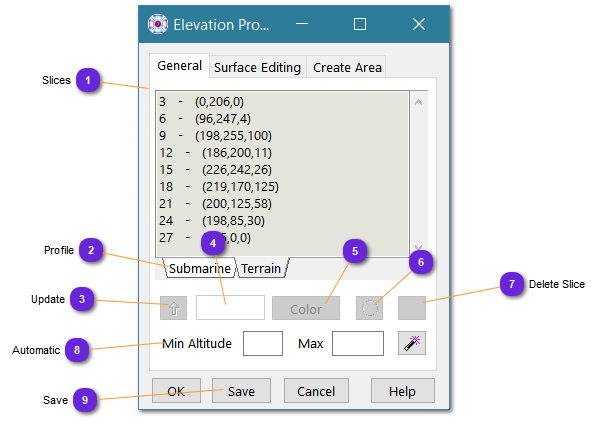Click the Max altitude input field
This screenshot has width=601, height=423.
tap(357, 344)
